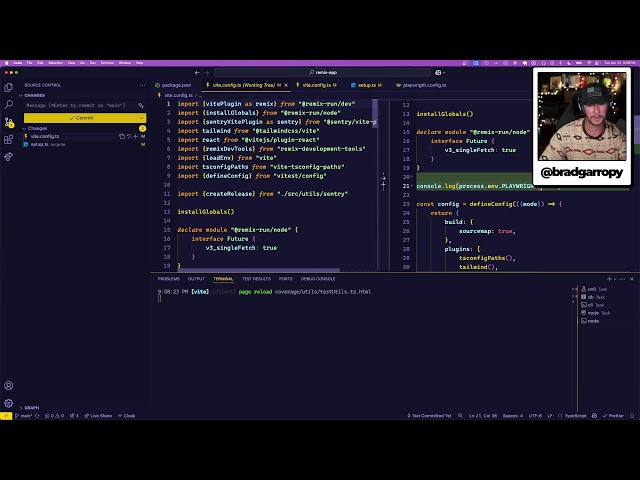
Task: Open the Extensions view in activity bar
Action: 8,139
